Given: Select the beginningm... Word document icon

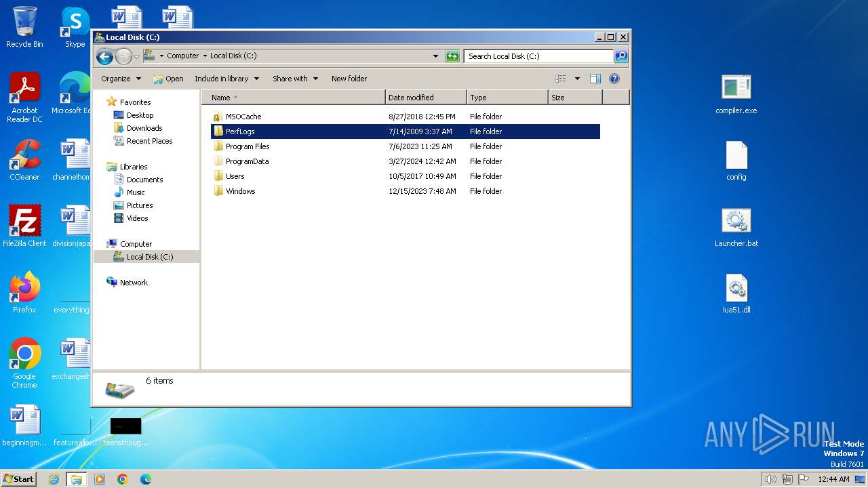Looking at the screenshot, I should pyautogui.click(x=24, y=426).
